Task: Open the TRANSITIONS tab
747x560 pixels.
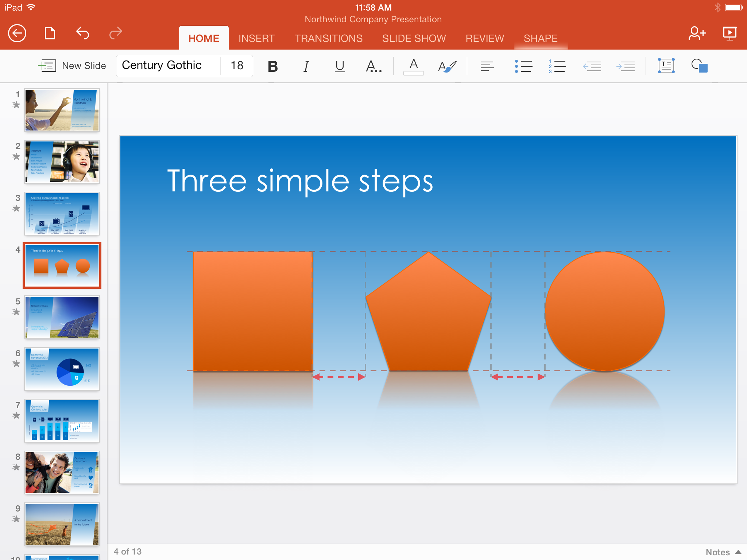Action: 328,38
